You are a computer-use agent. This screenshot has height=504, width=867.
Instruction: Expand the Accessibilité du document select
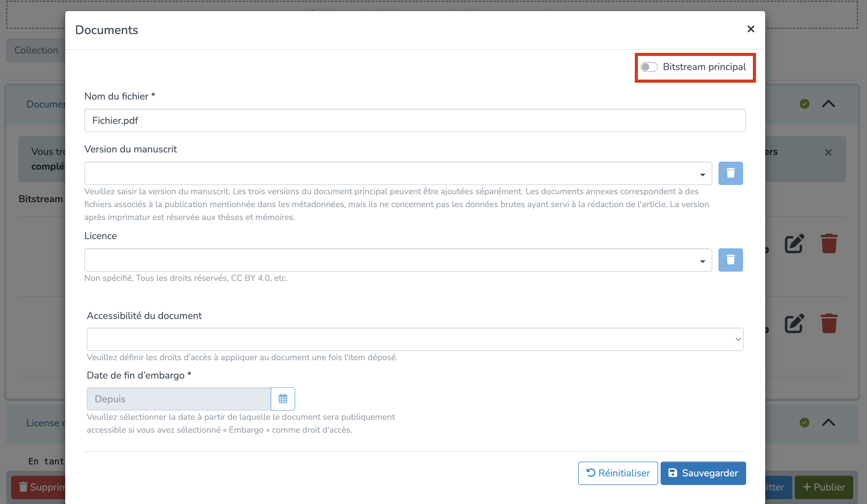415,339
